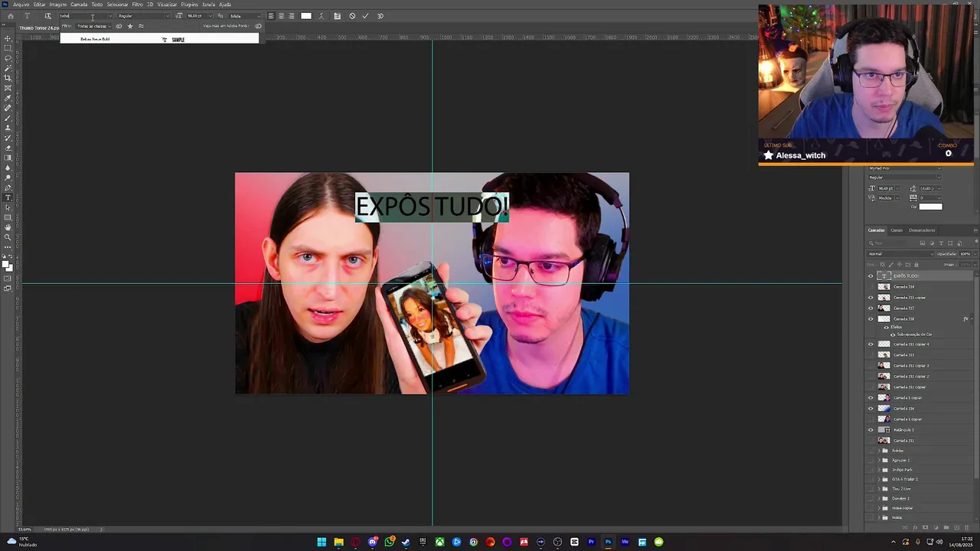Create warped text icon

tap(321, 16)
